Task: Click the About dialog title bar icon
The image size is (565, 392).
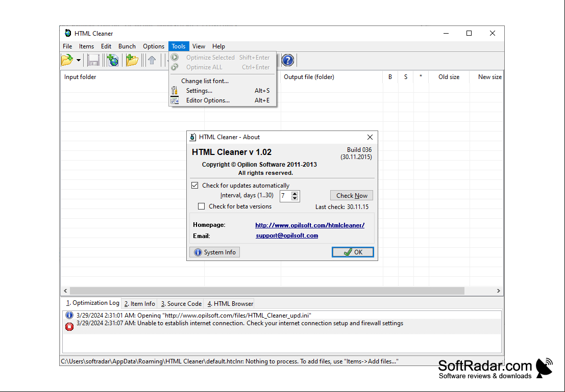Action: click(x=193, y=137)
